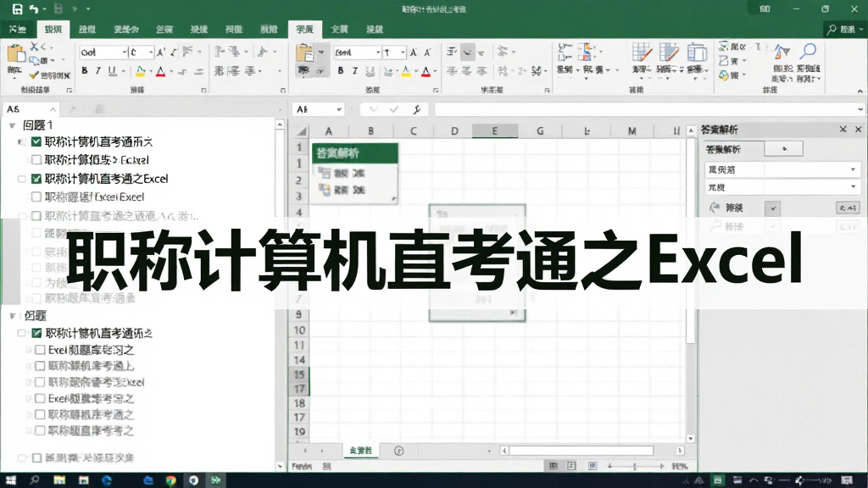Click the red font color A near 'Oot' font box

coord(160,71)
